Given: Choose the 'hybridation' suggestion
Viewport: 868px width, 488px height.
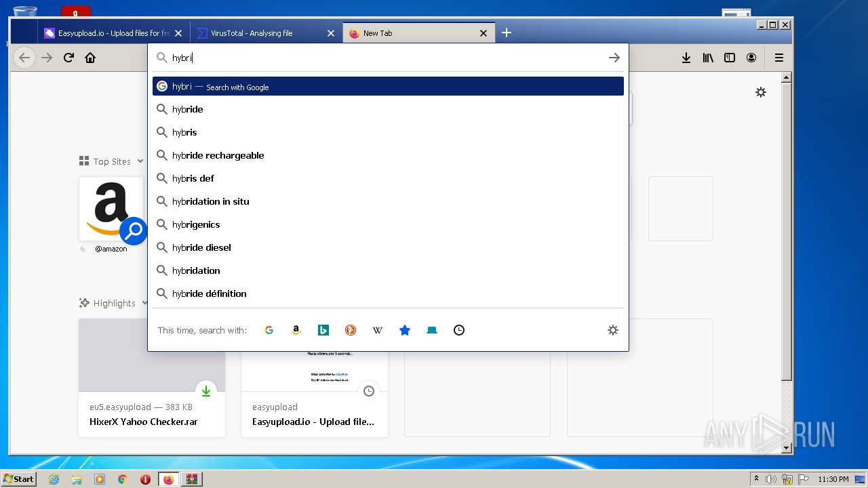Looking at the screenshot, I should tap(388, 270).
